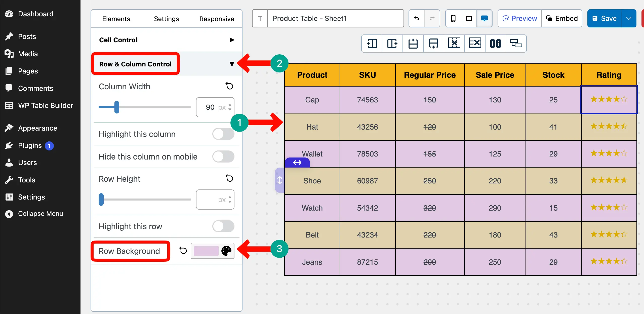Delete the selected column
This screenshot has width=644, height=314.
pyautogui.click(x=454, y=43)
